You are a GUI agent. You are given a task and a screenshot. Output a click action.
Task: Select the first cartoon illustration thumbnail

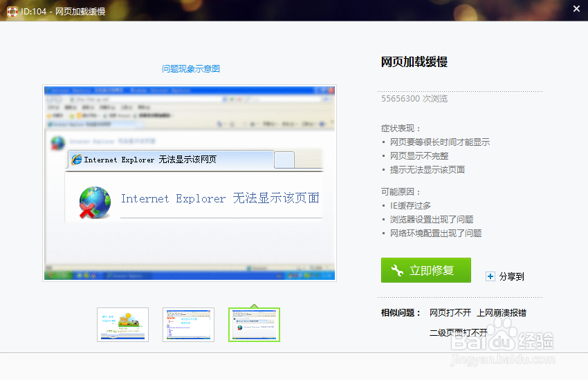pyautogui.click(x=122, y=325)
